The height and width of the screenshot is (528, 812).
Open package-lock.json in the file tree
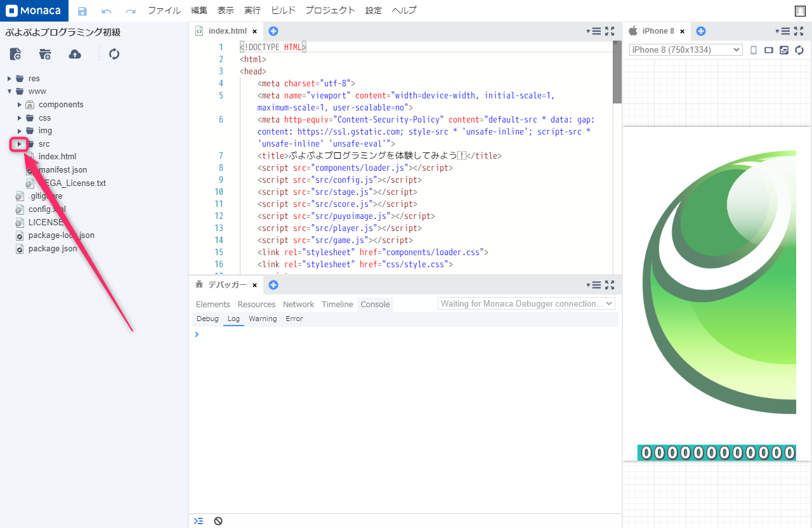61,235
